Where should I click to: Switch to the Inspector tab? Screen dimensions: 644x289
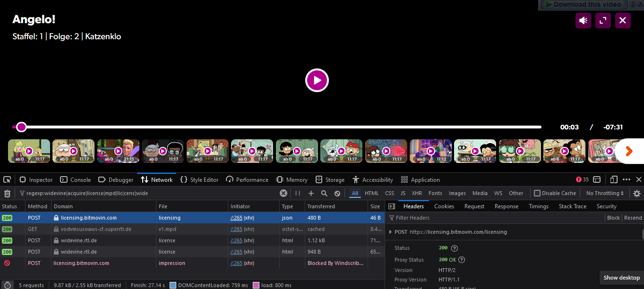tap(36, 180)
